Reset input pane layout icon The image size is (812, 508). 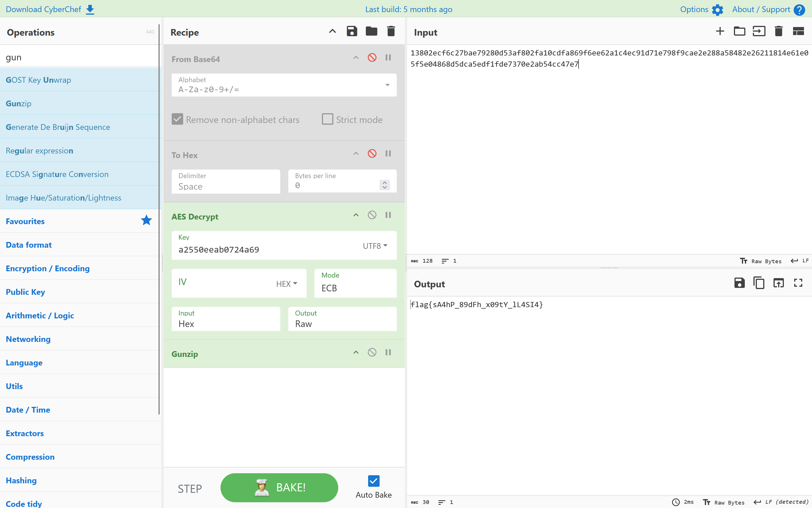(x=798, y=32)
